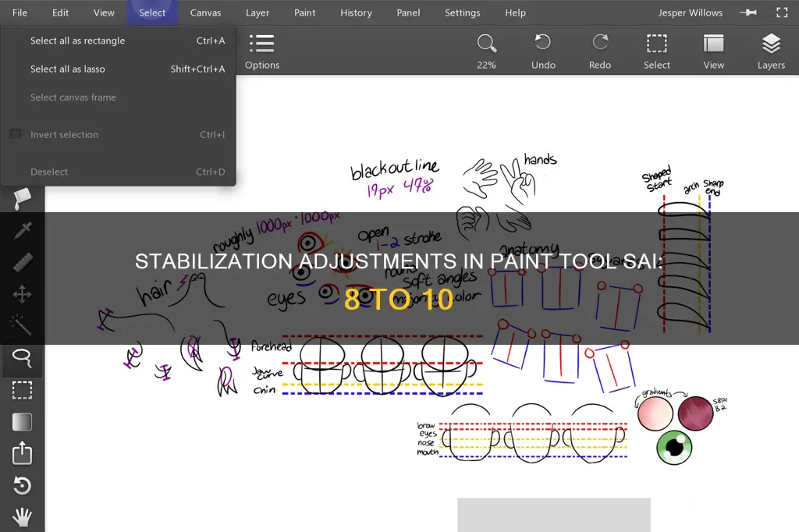This screenshot has height=532, width=799.
Task: Open the Layers panel
Action: click(x=771, y=51)
